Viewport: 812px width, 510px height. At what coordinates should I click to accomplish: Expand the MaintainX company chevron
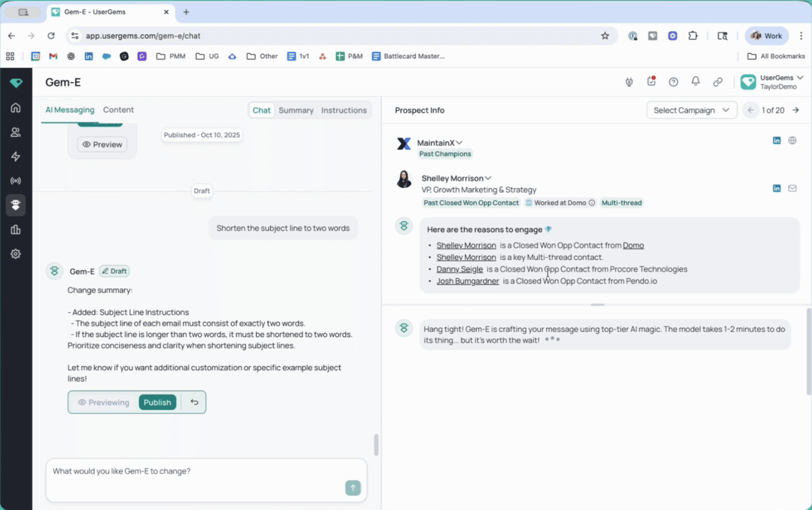(x=459, y=143)
